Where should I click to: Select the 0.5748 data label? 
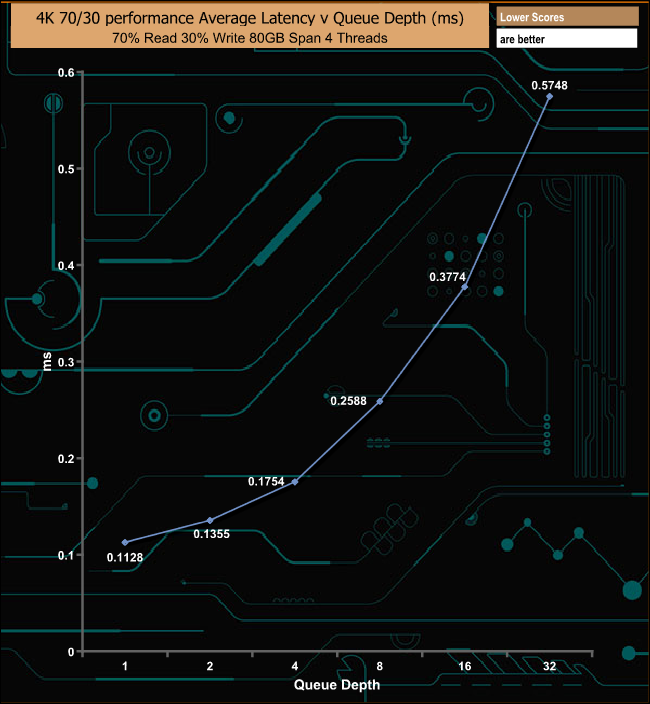(548, 86)
